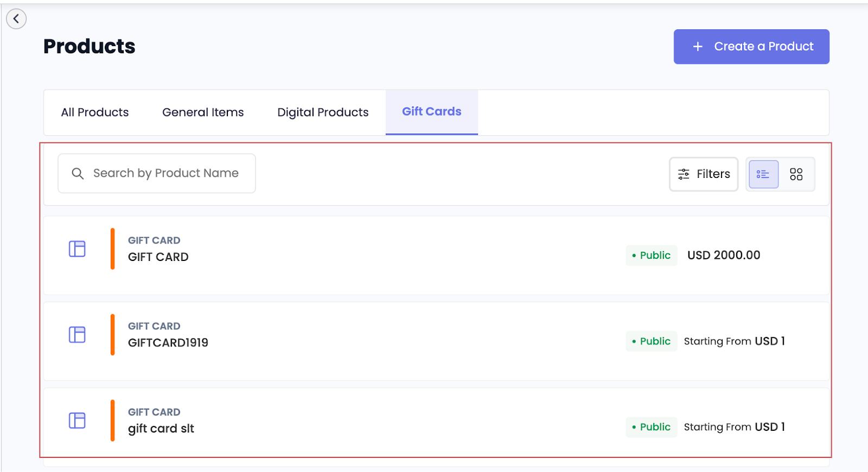Click the plus icon in Create a Product

pos(698,47)
